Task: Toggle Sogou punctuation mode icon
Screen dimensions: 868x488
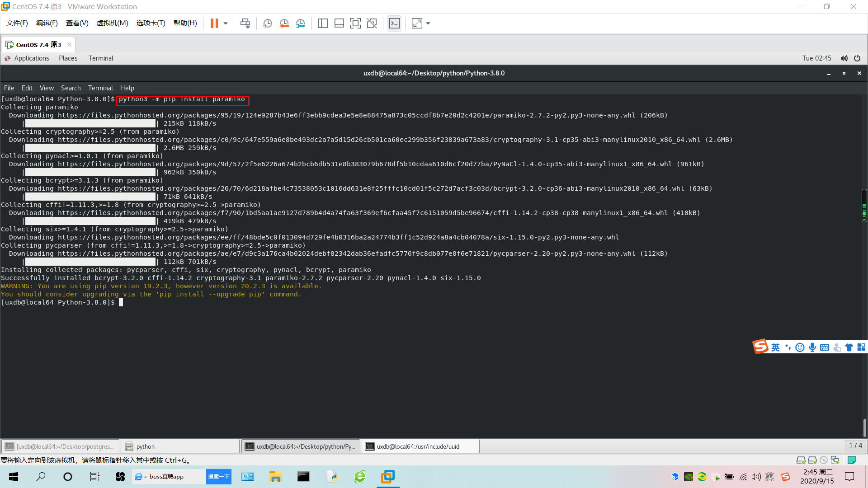Action: click(788, 347)
